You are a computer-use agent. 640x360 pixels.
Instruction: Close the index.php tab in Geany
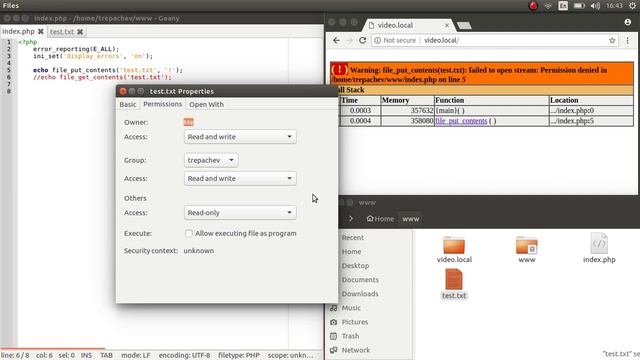pos(40,31)
